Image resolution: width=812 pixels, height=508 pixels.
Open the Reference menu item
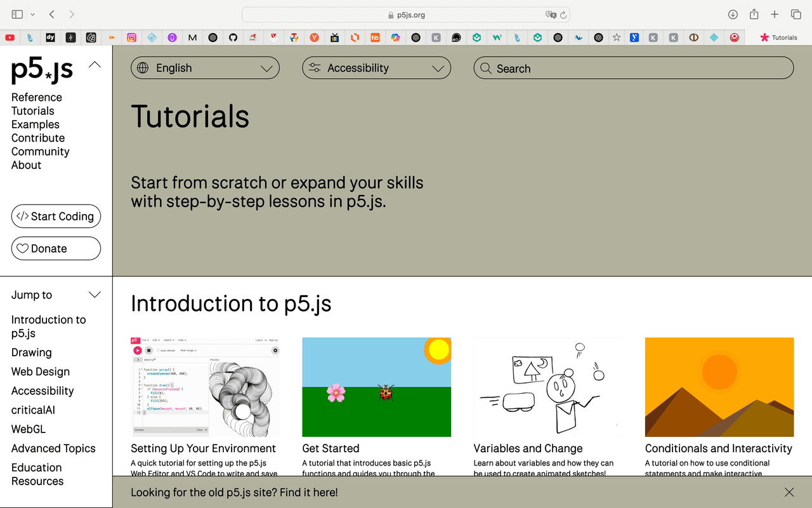pyautogui.click(x=37, y=97)
